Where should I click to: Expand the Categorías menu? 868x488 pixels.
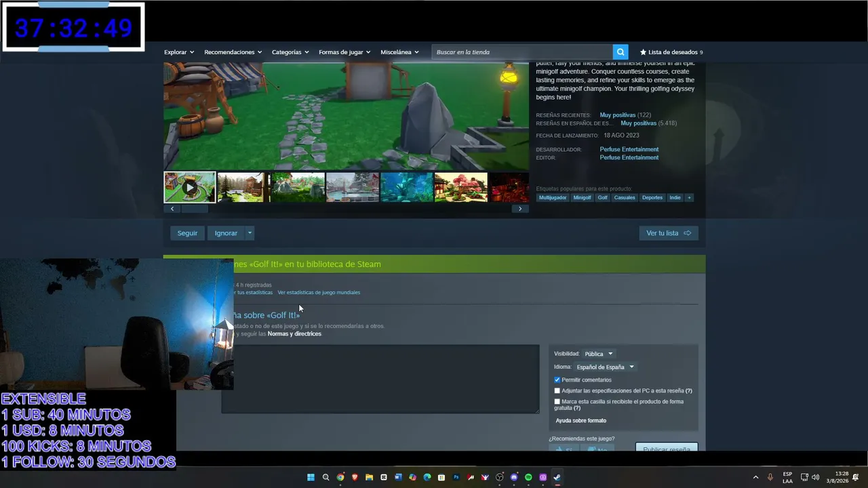pyautogui.click(x=290, y=52)
